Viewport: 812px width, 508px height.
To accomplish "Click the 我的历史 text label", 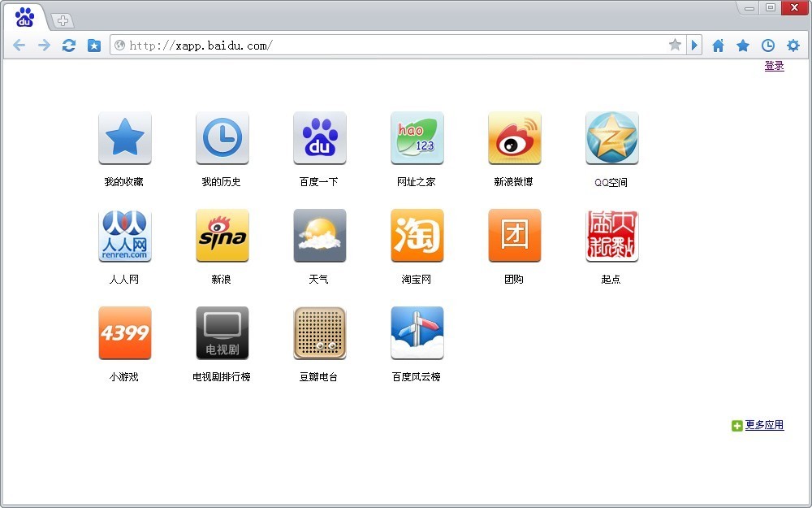I will pyautogui.click(x=221, y=182).
